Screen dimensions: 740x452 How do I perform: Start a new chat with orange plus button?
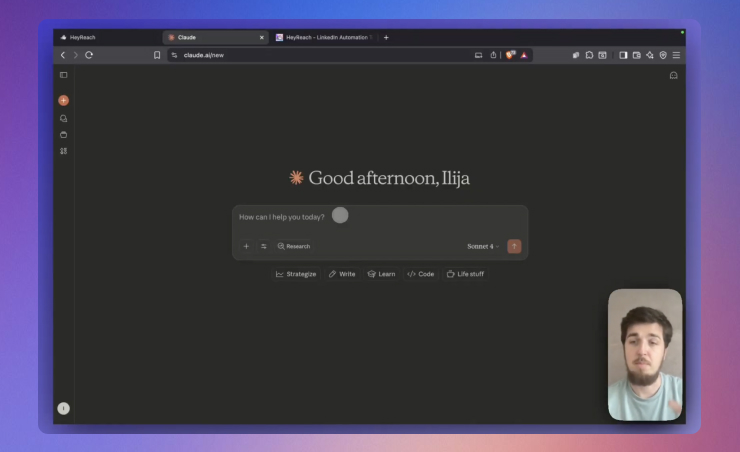tap(63, 100)
